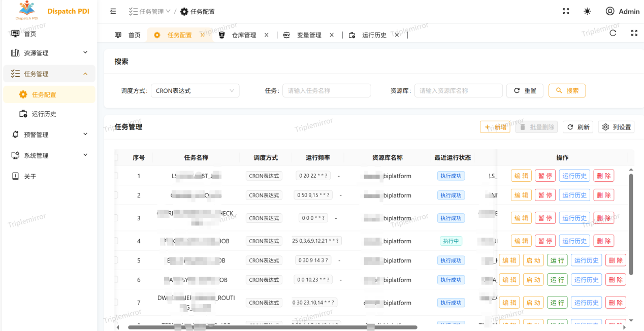Image resolution: width=644 pixels, height=331 pixels.
Task: Click the 任务 name input field
Action: 327,91
